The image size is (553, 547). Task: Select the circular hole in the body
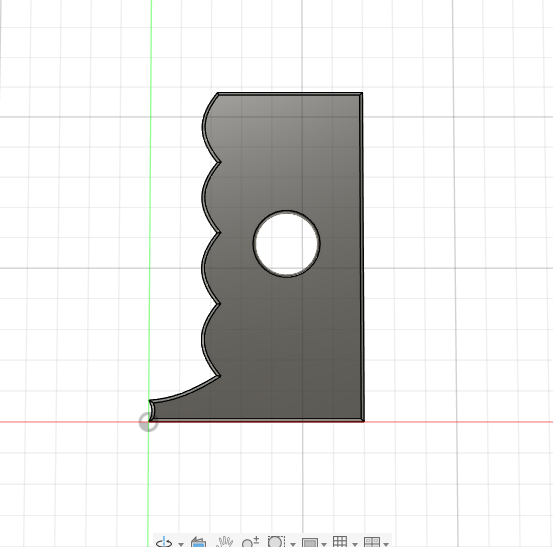(x=287, y=244)
